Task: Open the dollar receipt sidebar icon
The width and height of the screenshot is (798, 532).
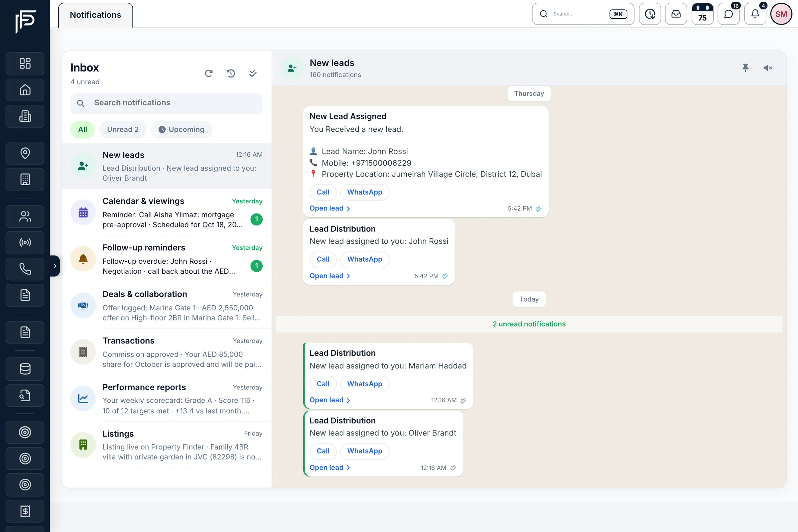Action: pyautogui.click(x=25, y=511)
